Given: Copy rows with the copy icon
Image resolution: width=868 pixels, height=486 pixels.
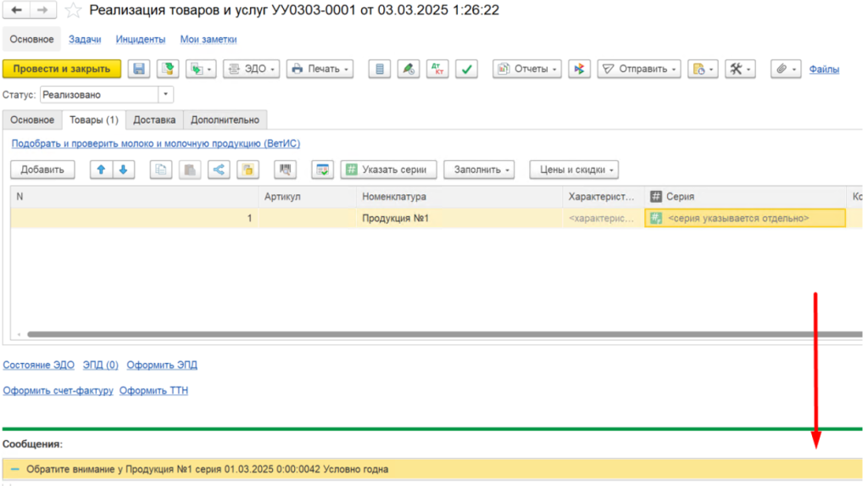Looking at the screenshot, I should tap(161, 170).
